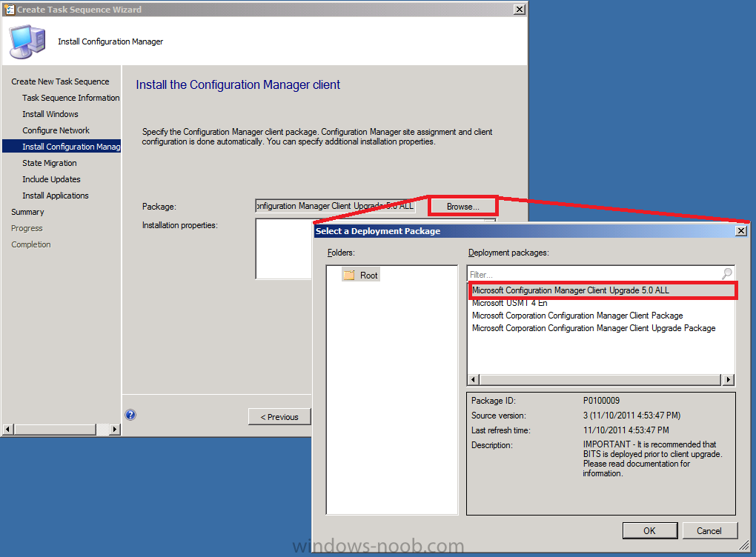This screenshot has width=756, height=557.
Task: Click the Completion step in wizard sidebar
Action: (31, 244)
